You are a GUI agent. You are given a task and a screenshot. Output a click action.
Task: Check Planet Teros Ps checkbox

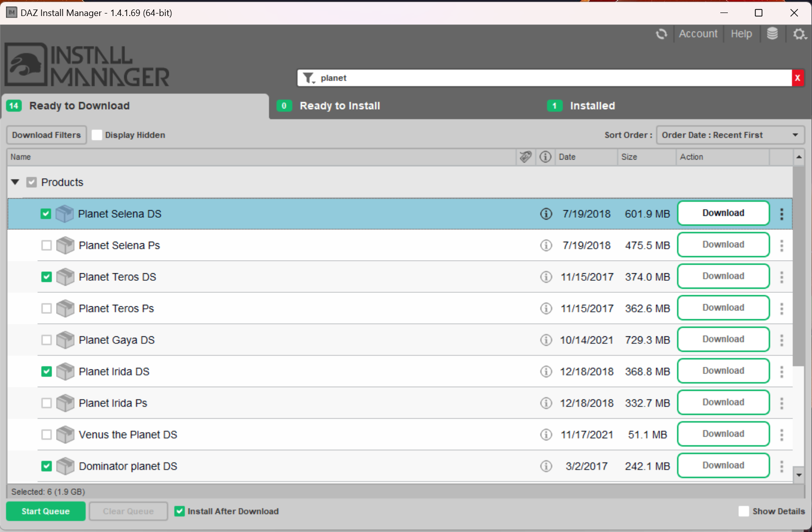coord(47,308)
